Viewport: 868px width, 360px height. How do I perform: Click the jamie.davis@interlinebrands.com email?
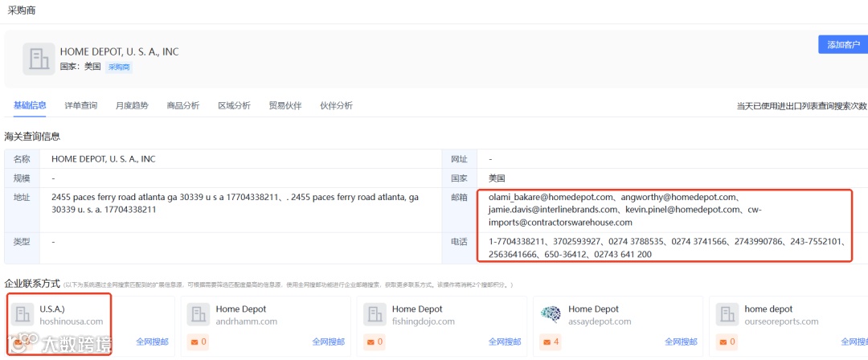pos(552,210)
